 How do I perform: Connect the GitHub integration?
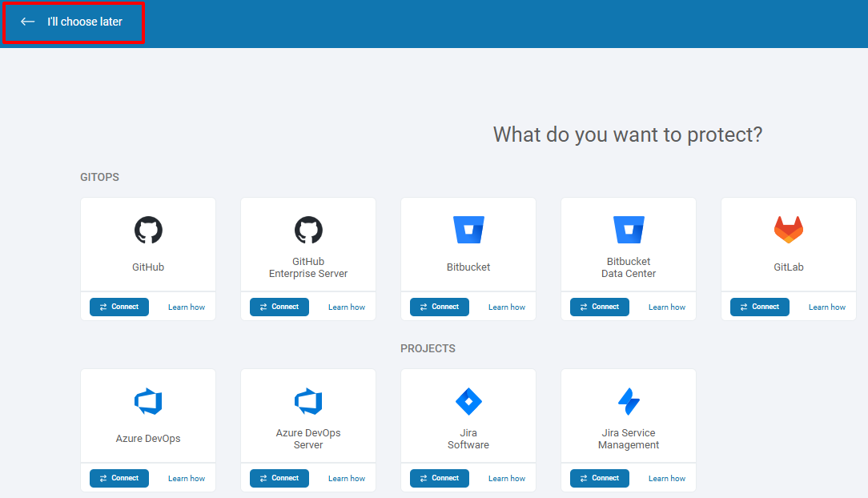tap(119, 307)
